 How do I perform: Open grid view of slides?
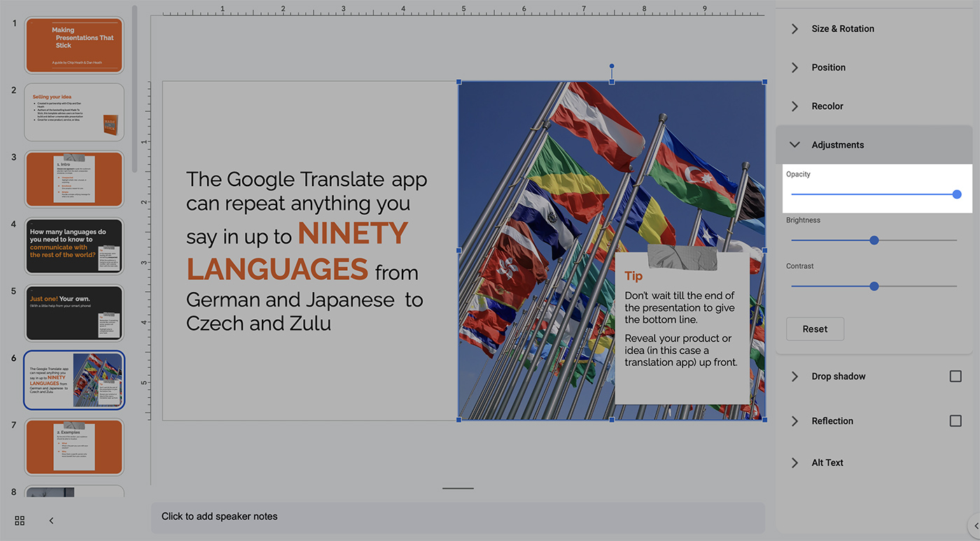point(20,521)
